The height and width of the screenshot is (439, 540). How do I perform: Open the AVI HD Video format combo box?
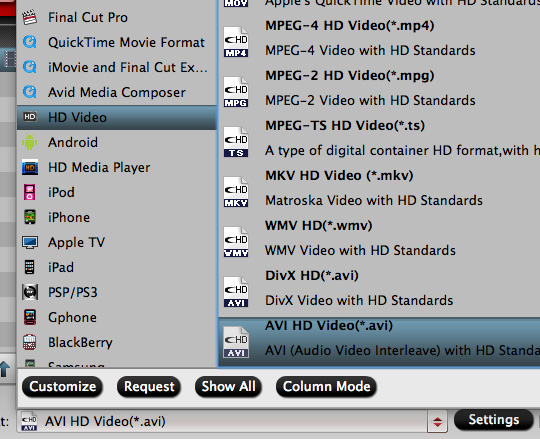[x=232, y=421]
